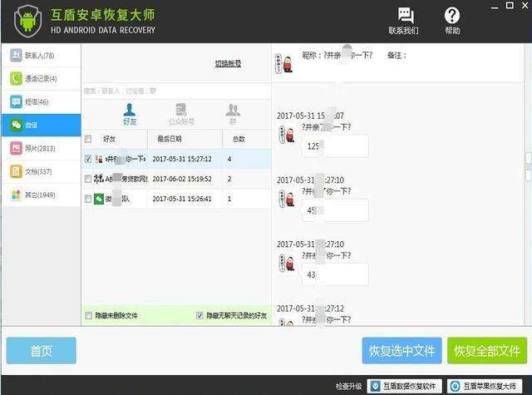Maximize the recovery app window

[x=510, y=6]
